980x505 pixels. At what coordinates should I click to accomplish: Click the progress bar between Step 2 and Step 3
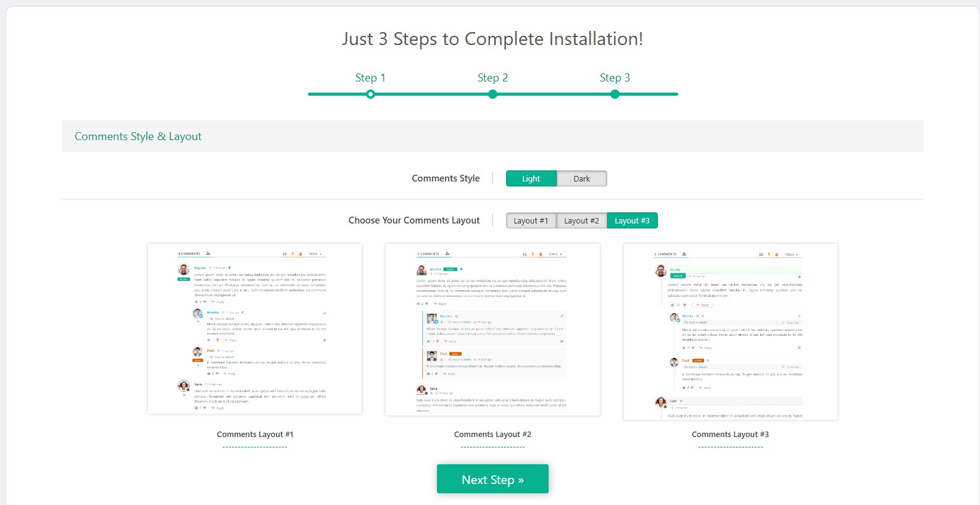click(554, 94)
